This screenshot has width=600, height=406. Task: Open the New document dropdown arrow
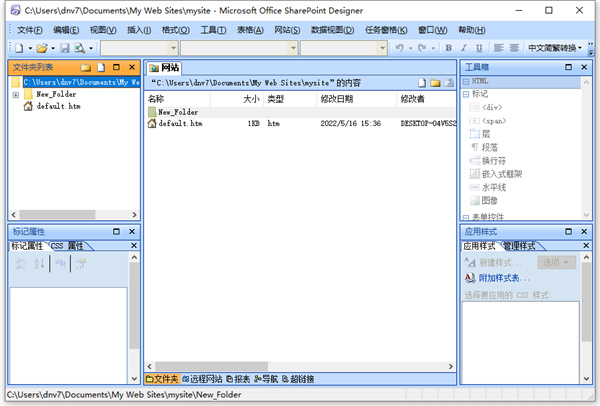click(30, 48)
